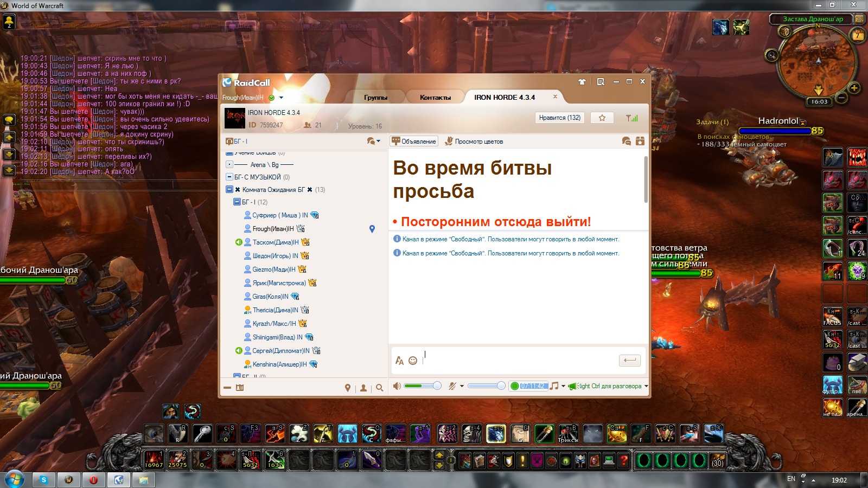This screenshot has height=488, width=868.
Task: Open the emoji smiley picker
Action: point(413,361)
